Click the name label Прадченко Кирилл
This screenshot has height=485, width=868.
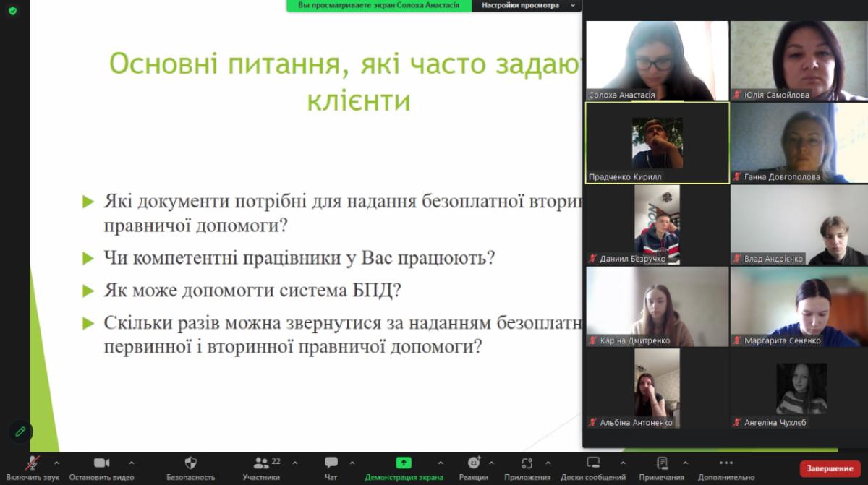point(626,176)
